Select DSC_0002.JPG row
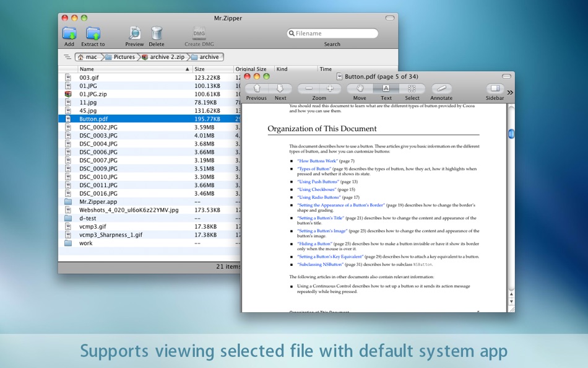The height and width of the screenshot is (368, 588). tap(149, 127)
